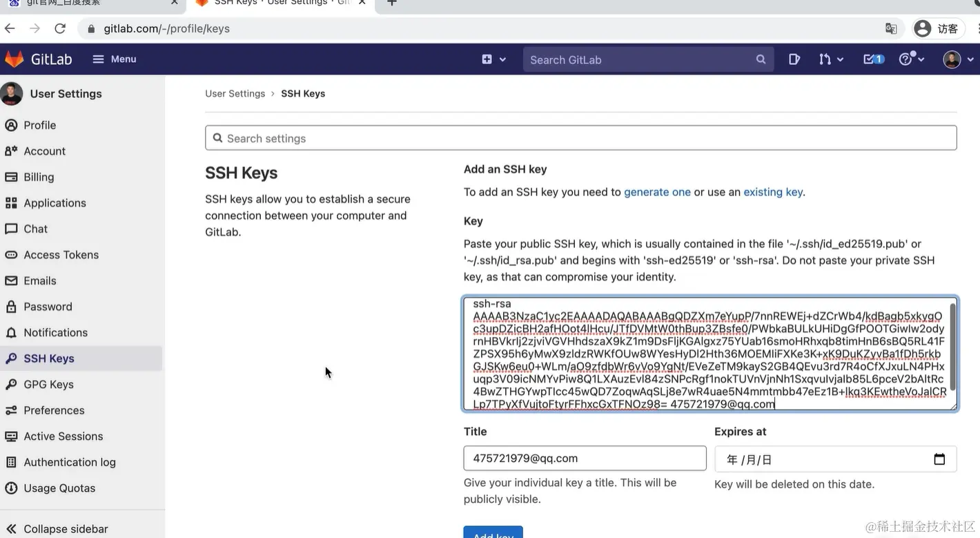The width and height of the screenshot is (980, 538).
Task: Click the Preferences sliders icon in the sidebar
Action: coord(11,410)
